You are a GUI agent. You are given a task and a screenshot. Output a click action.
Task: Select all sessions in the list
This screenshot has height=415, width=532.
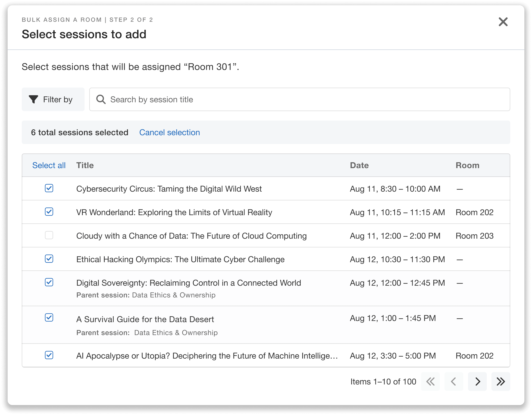click(x=49, y=165)
